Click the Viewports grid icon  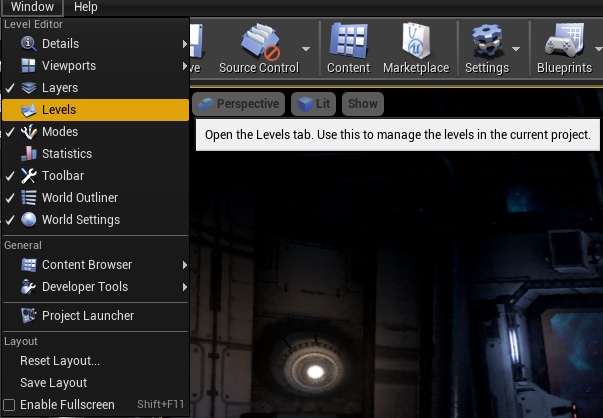click(x=28, y=65)
